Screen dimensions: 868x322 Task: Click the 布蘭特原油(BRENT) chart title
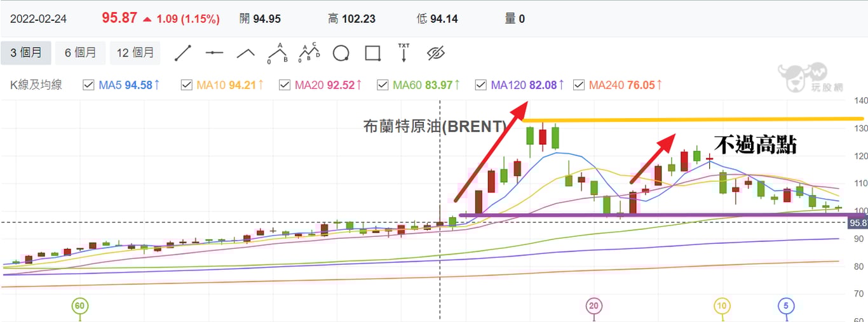tap(435, 126)
